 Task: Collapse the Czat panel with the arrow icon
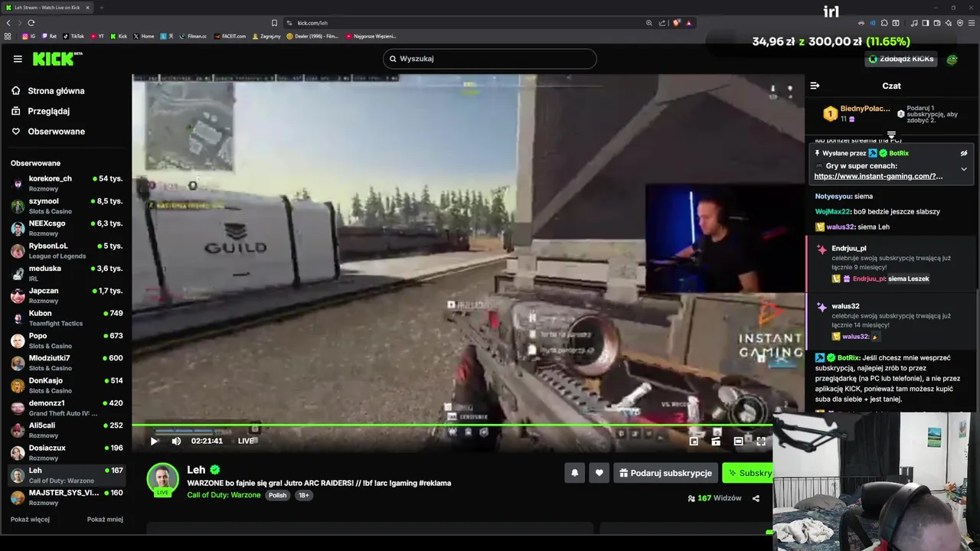pyautogui.click(x=815, y=86)
